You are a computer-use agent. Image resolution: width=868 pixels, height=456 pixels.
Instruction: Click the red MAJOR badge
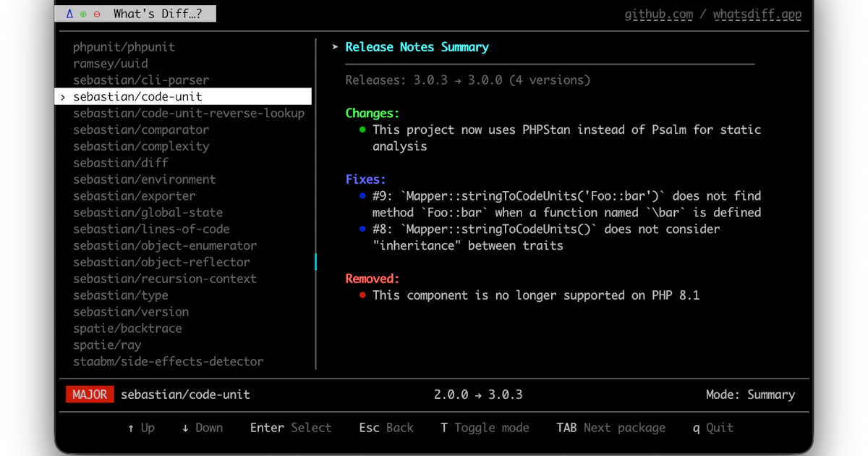(90, 394)
